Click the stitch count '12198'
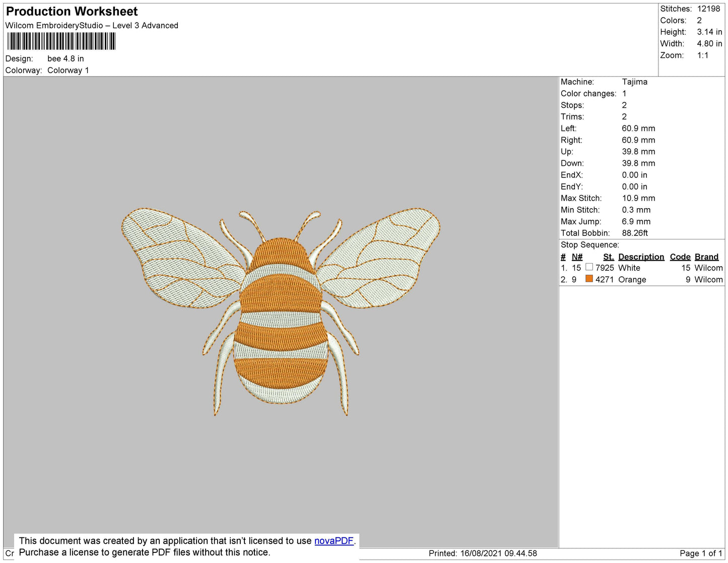Screen dimensions: 728x563 pos(708,9)
